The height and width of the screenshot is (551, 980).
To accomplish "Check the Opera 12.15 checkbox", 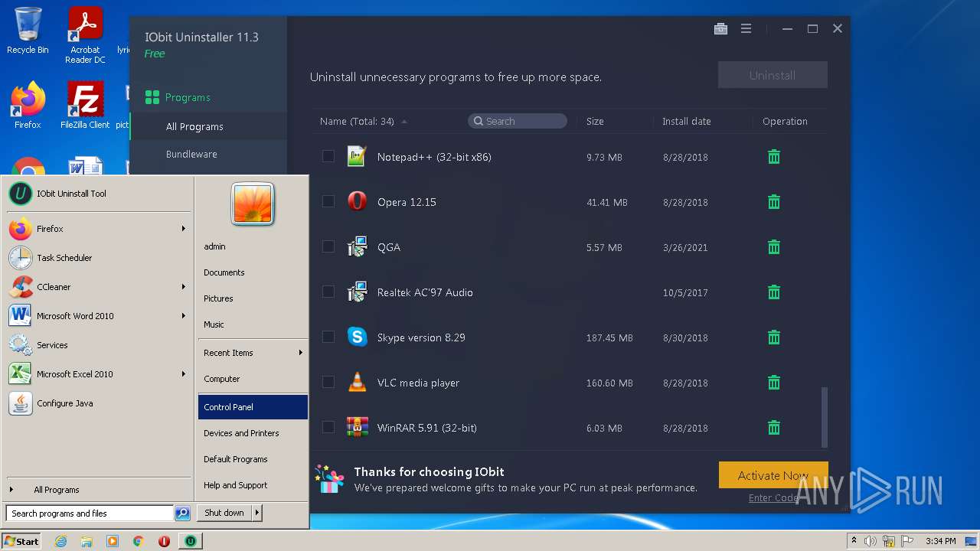I will pos(328,201).
